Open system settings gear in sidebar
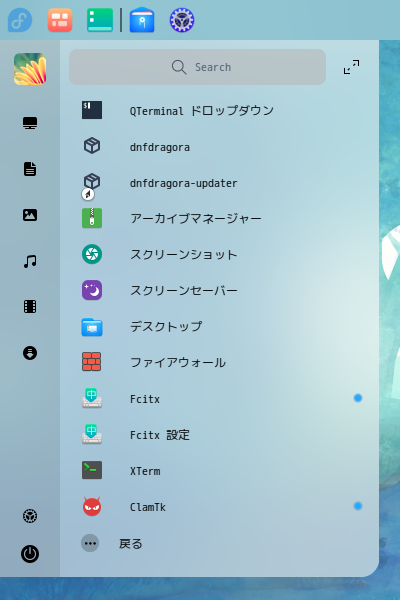The width and height of the screenshot is (400, 600). pyautogui.click(x=30, y=516)
